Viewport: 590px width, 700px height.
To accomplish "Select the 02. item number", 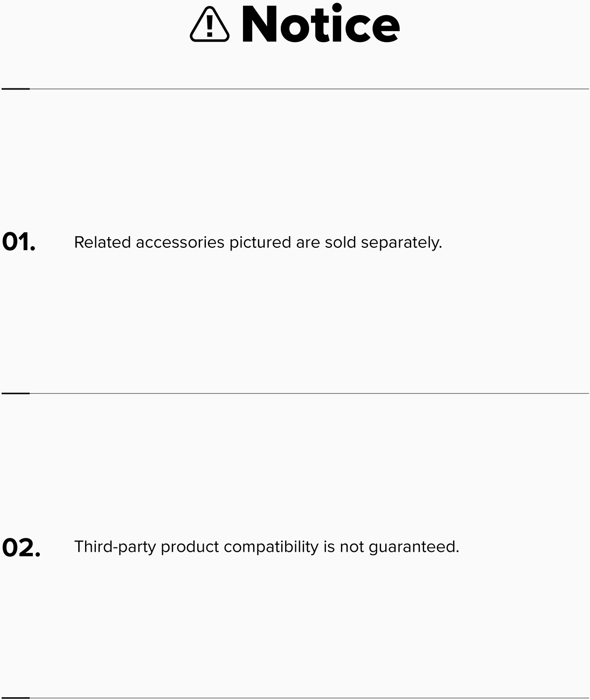I will tap(21, 547).
